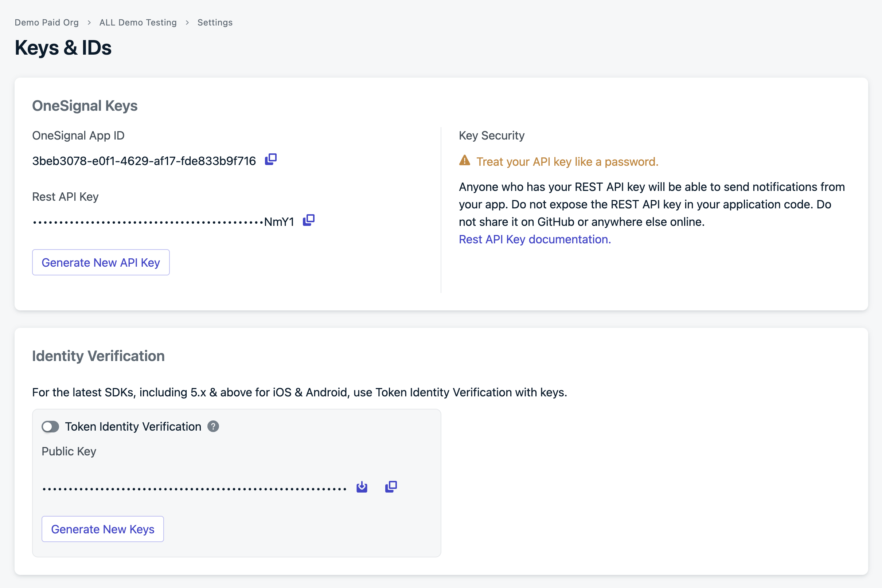Click the masked Public Key dots
Viewport: 882px width, 588px height.
(x=194, y=489)
